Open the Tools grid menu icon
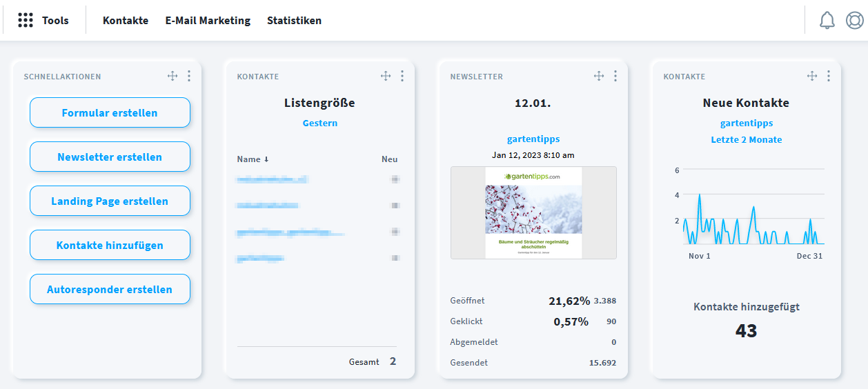 pos(26,21)
